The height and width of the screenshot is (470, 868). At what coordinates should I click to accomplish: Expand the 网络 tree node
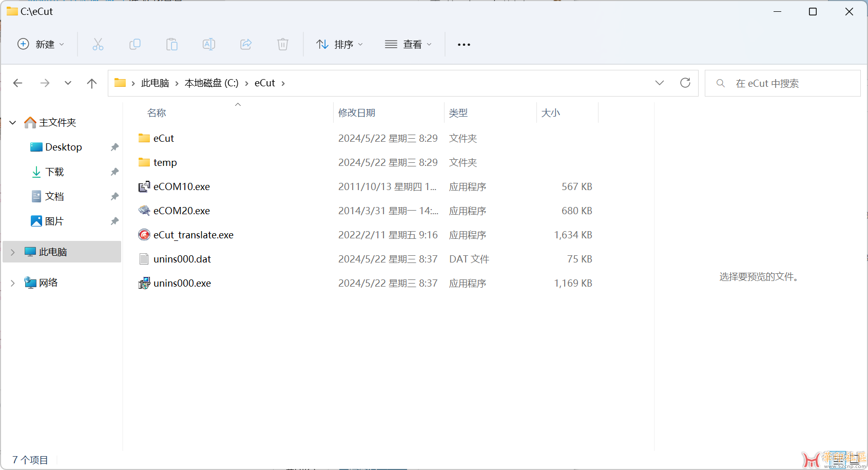click(x=13, y=283)
